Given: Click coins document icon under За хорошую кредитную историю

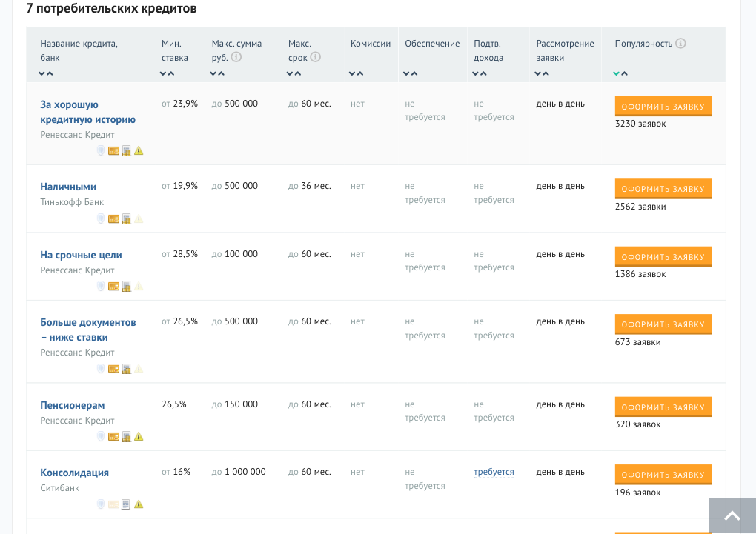Looking at the screenshot, I should 126,151.
